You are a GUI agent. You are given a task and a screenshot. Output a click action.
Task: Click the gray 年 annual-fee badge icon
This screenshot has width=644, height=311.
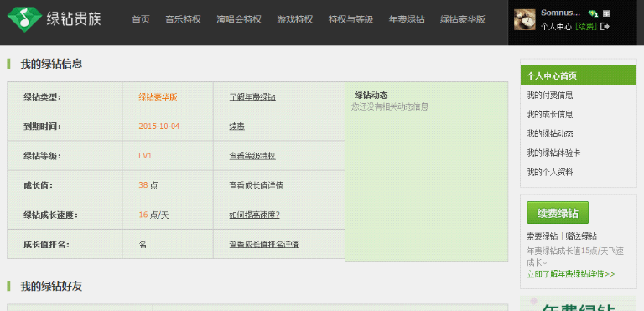[606, 13]
